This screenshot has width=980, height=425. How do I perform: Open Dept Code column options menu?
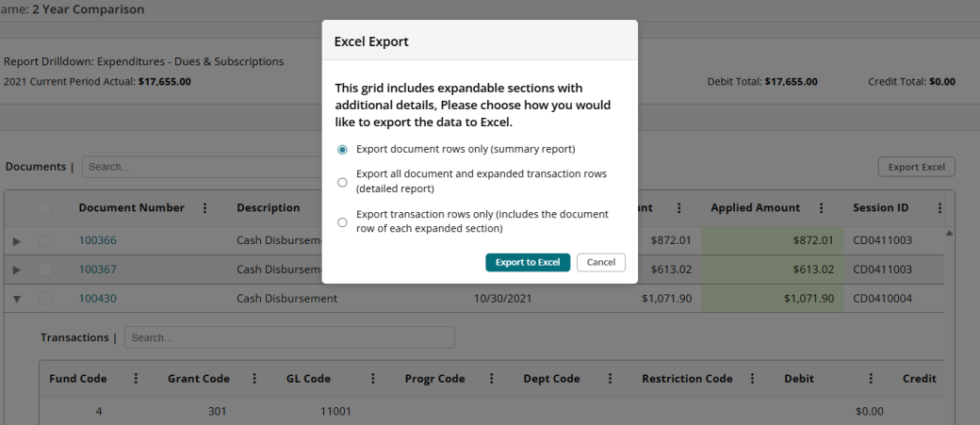(x=610, y=379)
